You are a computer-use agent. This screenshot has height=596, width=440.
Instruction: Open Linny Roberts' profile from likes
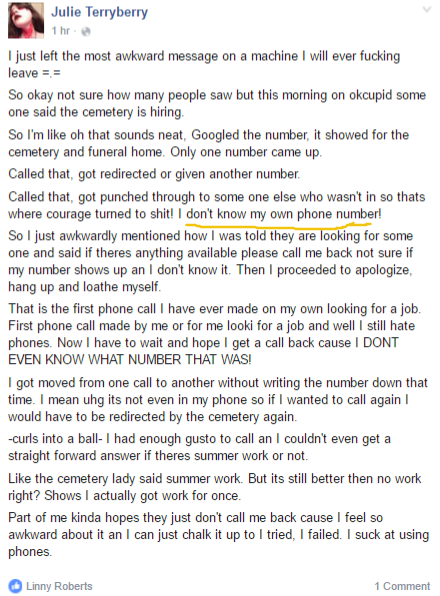(59, 586)
